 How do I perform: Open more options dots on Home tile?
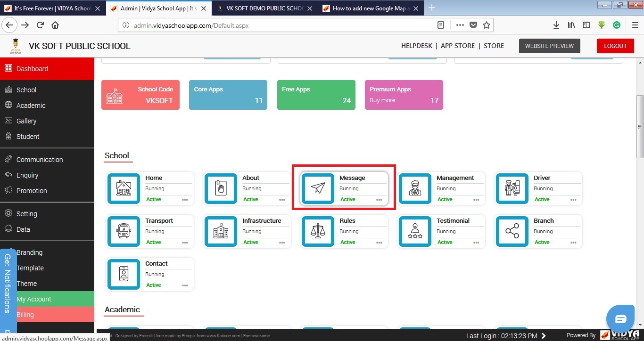click(x=185, y=200)
